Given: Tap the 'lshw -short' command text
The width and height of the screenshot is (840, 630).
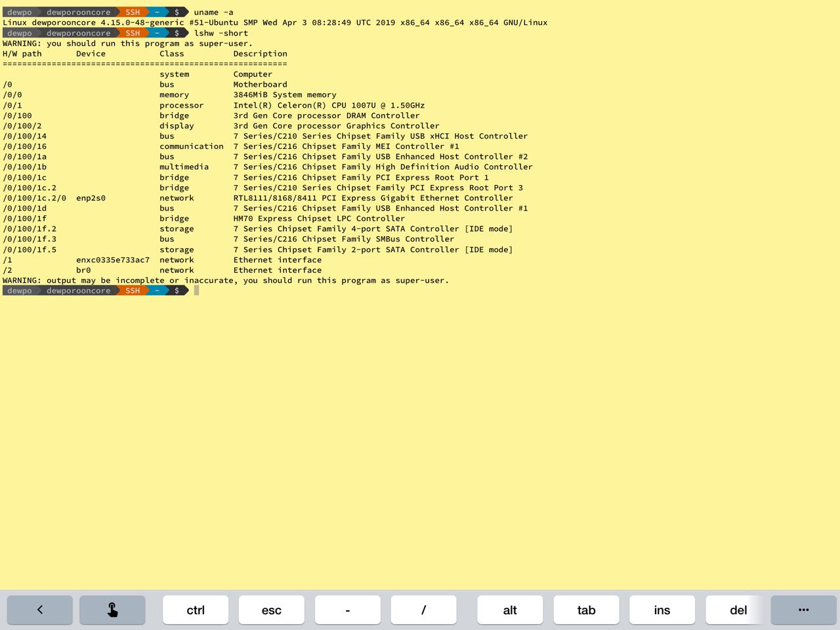Looking at the screenshot, I should [x=220, y=33].
